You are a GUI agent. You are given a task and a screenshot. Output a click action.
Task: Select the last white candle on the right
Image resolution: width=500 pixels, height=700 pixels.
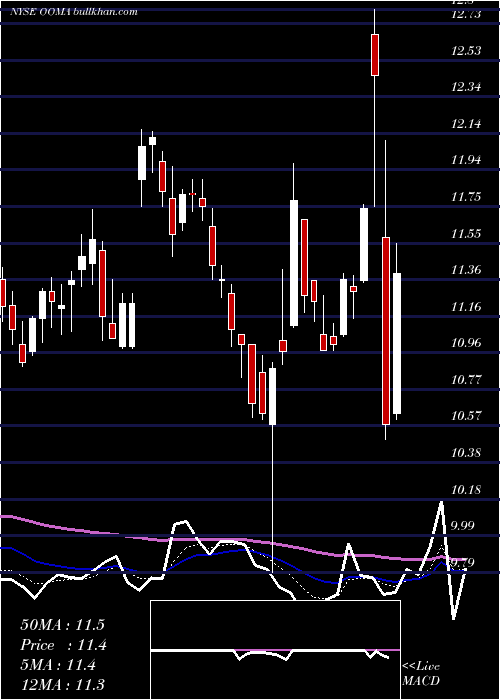(x=396, y=343)
